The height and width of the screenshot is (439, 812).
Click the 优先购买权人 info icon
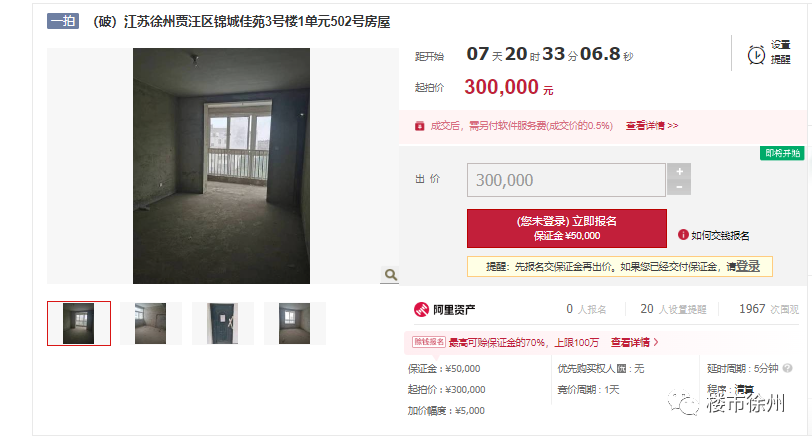pos(621,369)
